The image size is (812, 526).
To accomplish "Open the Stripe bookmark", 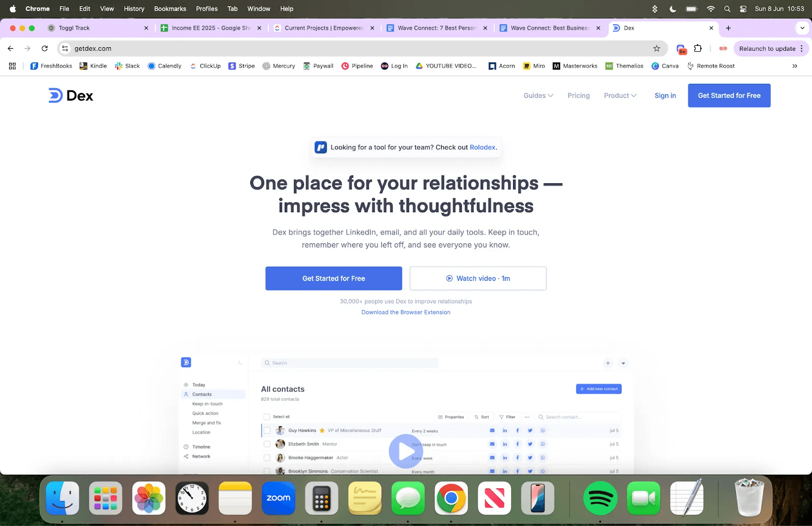I will click(x=242, y=66).
